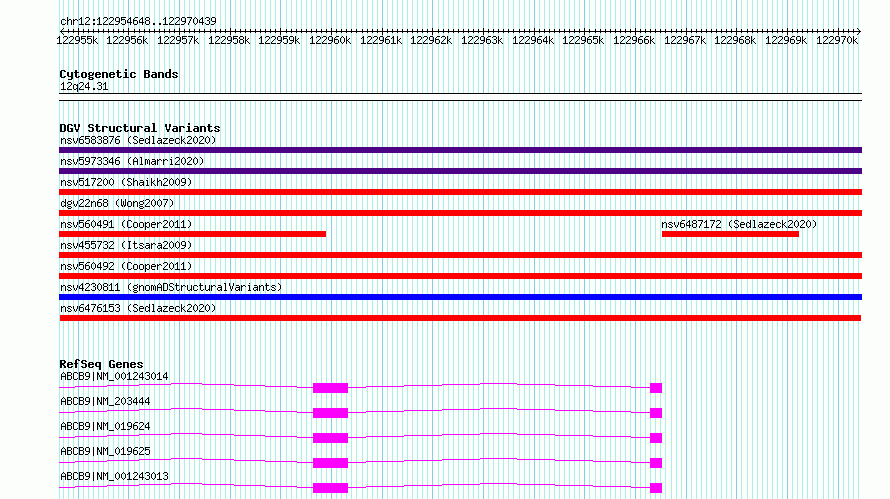
Task: Click the Cytogenetic Bands track title
Action: (x=119, y=74)
